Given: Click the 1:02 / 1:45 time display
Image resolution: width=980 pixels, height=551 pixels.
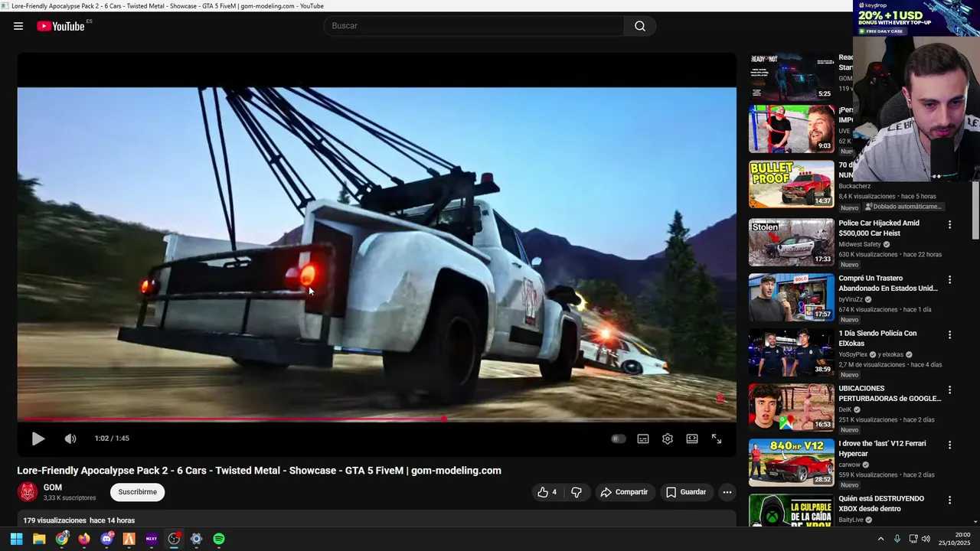Looking at the screenshot, I should pos(112,439).
